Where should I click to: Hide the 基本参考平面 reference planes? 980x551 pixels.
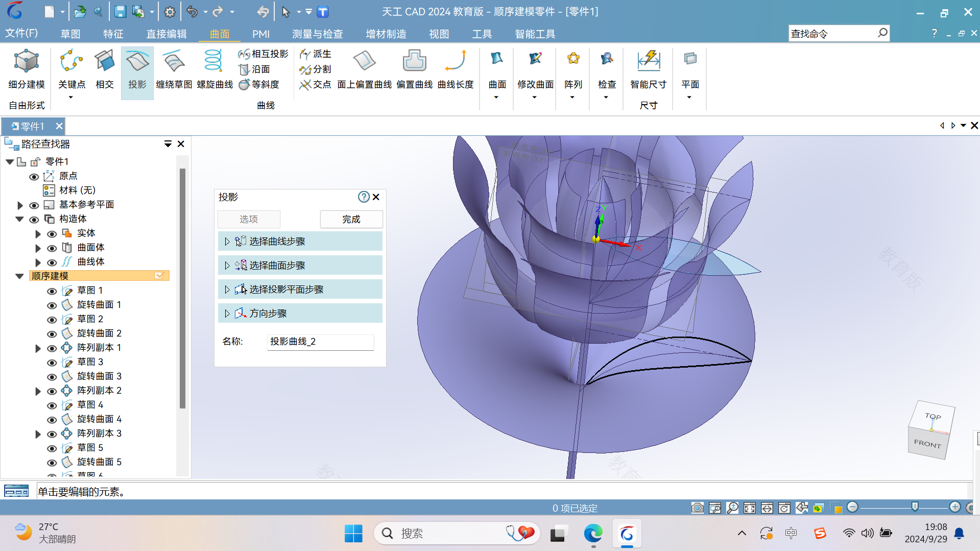tap(34, 205)
